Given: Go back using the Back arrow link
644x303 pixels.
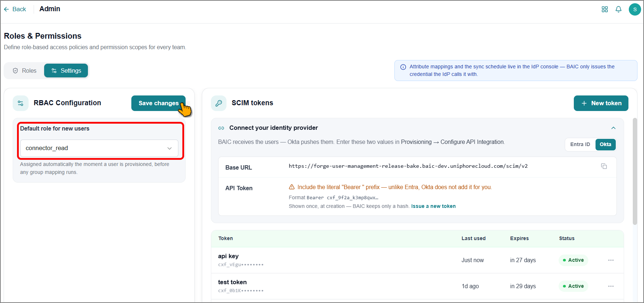Looking at the screenshot, I should 15,9.
